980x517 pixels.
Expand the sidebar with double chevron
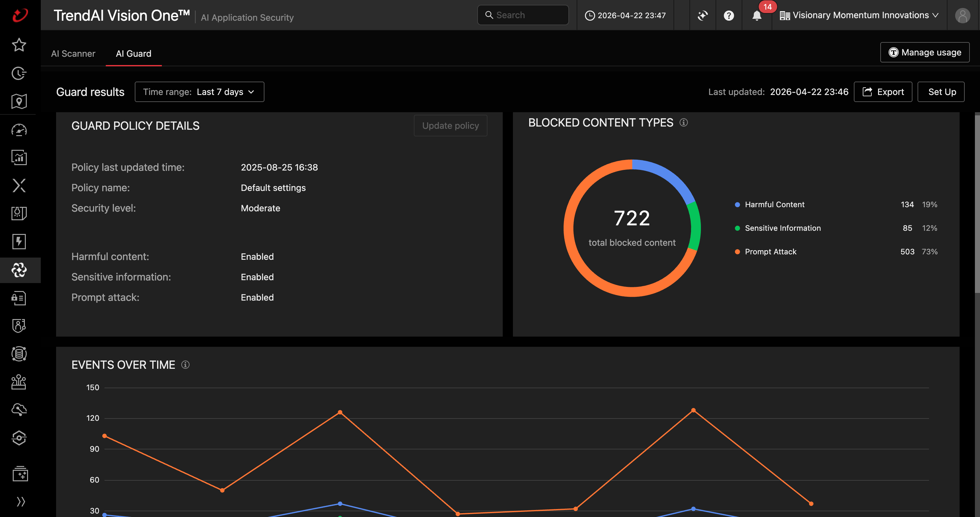click(x=20, y=502)
